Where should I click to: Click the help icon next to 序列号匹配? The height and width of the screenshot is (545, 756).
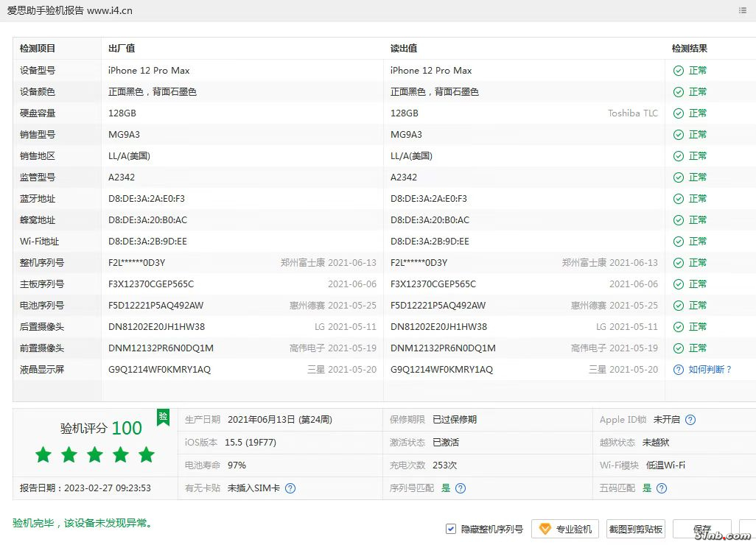point(461,488)
